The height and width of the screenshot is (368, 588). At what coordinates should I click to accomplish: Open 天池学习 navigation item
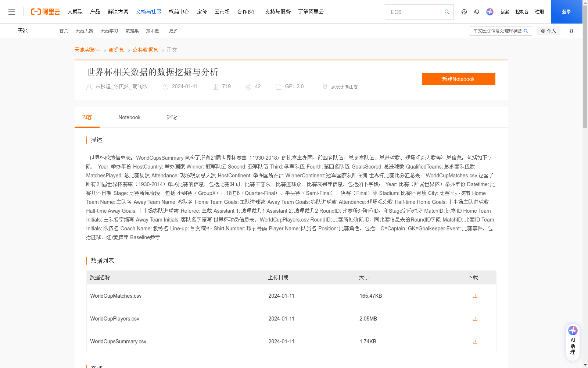(x=109, y=31)
